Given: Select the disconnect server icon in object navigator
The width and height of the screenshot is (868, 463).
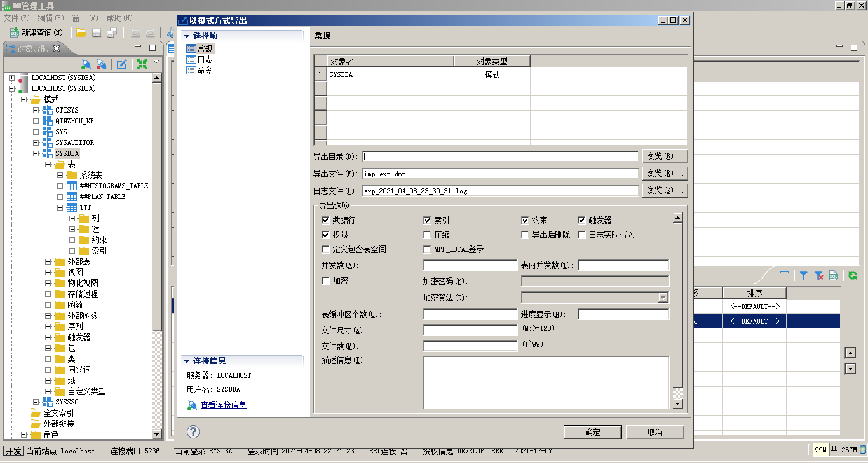Looking at the screenshot, I should [101, 64].
